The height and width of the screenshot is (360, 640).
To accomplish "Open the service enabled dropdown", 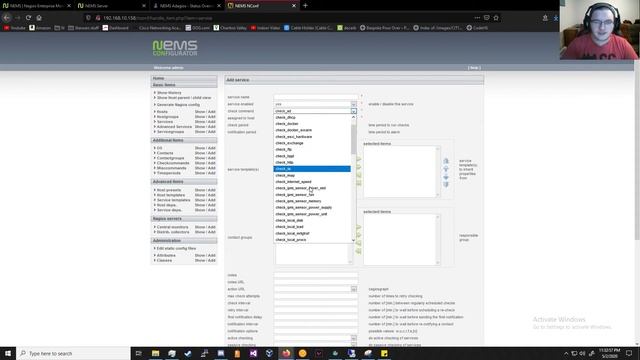I will tap(353, 104).
